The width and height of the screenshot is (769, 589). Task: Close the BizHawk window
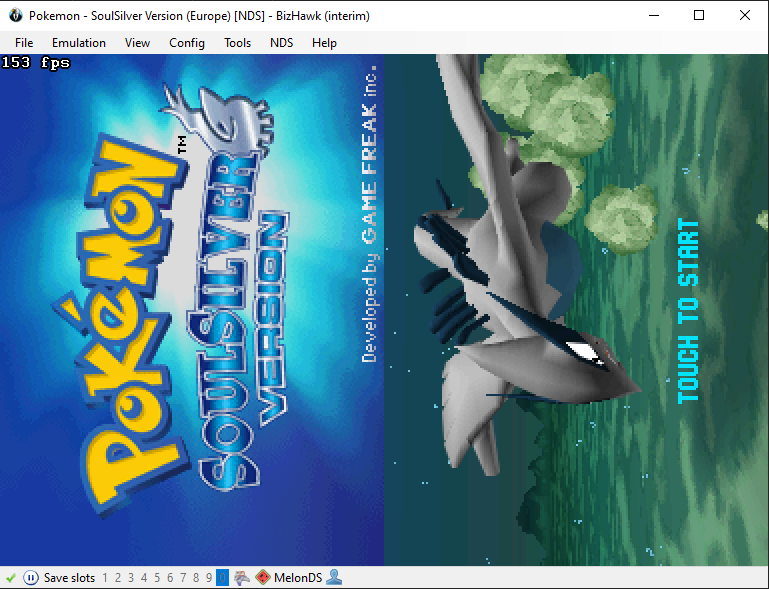(744, 15)
